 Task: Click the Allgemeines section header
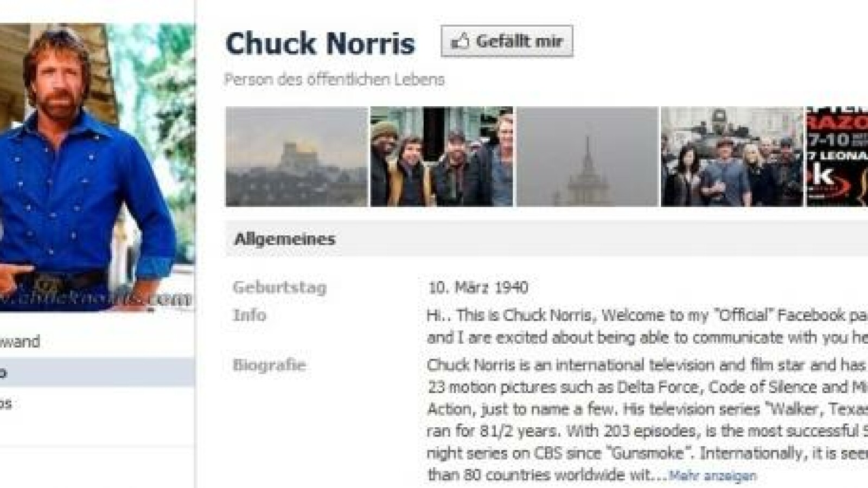click(285, 239)
